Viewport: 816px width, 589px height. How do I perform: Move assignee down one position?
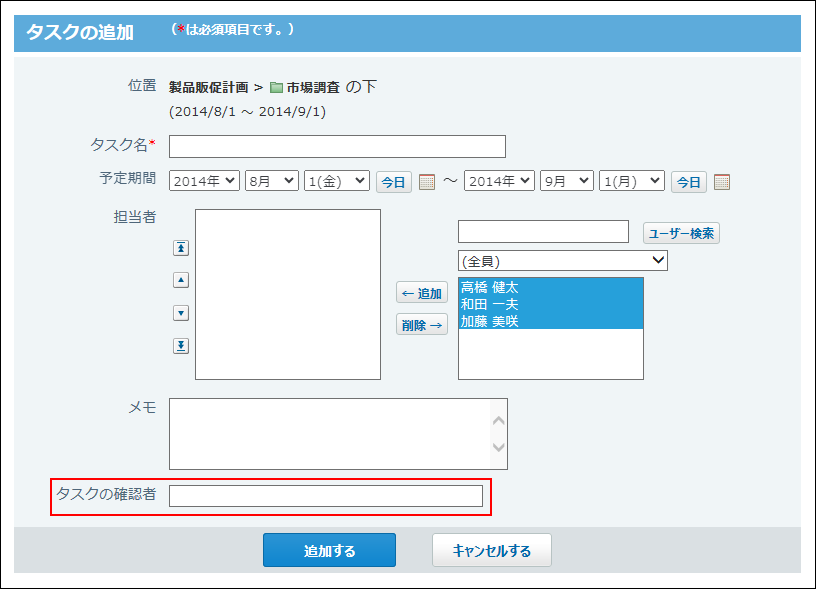pyautogui.click(x=181, y=313)
